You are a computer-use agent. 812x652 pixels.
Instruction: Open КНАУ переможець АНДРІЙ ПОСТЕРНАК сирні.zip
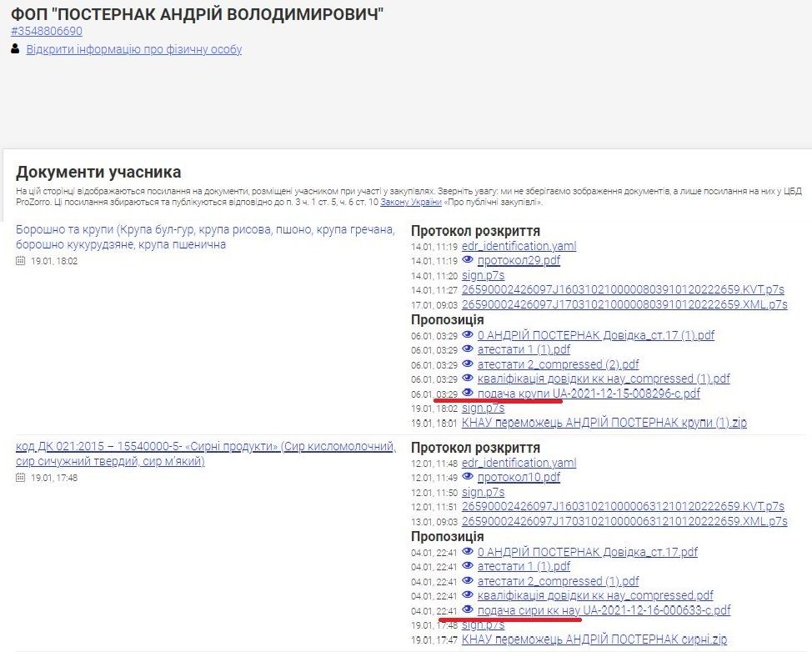point(594,639)
